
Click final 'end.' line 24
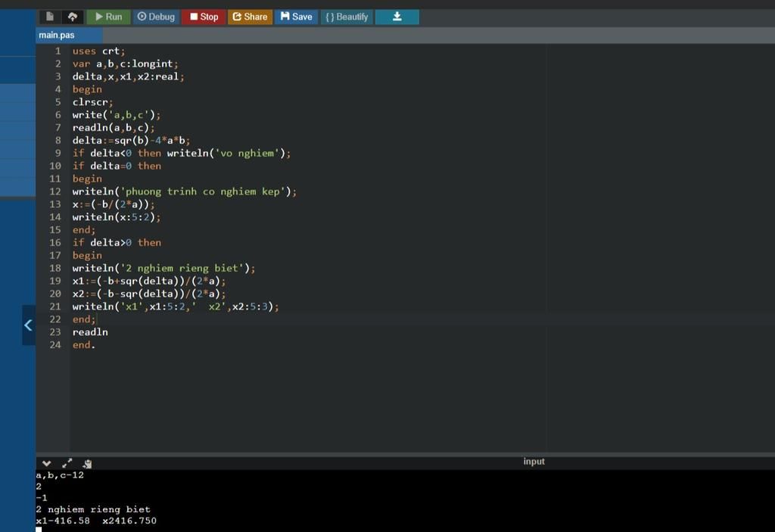point(83,345)
